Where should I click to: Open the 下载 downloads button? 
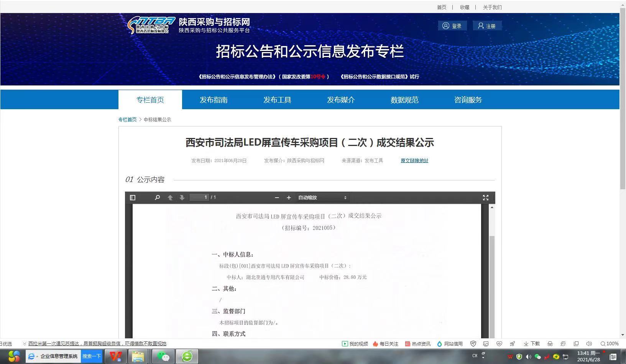pos(532,344)
